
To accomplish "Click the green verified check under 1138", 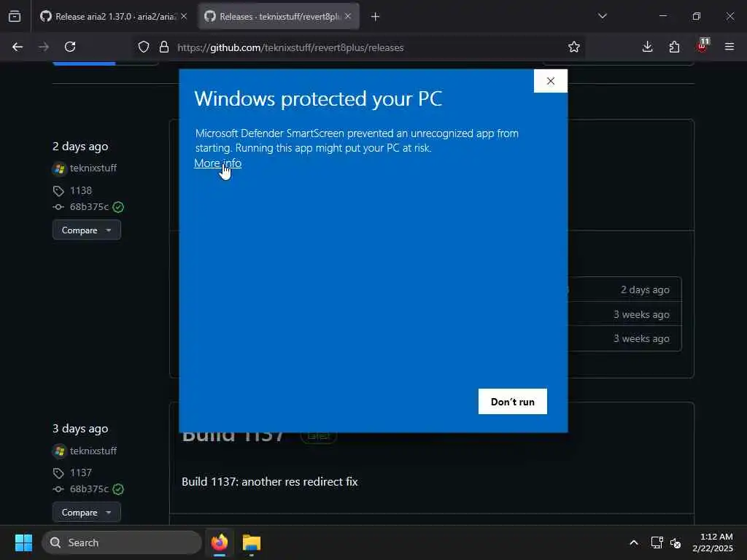I will coord(118,207).
